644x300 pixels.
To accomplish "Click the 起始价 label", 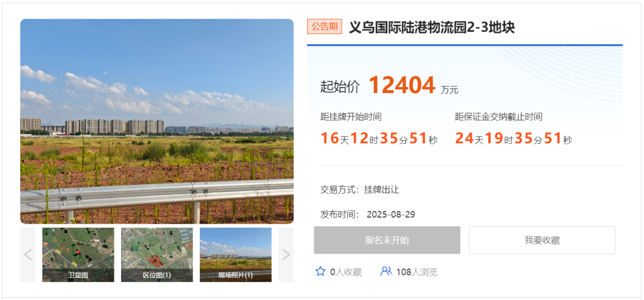I will point(340,87).
